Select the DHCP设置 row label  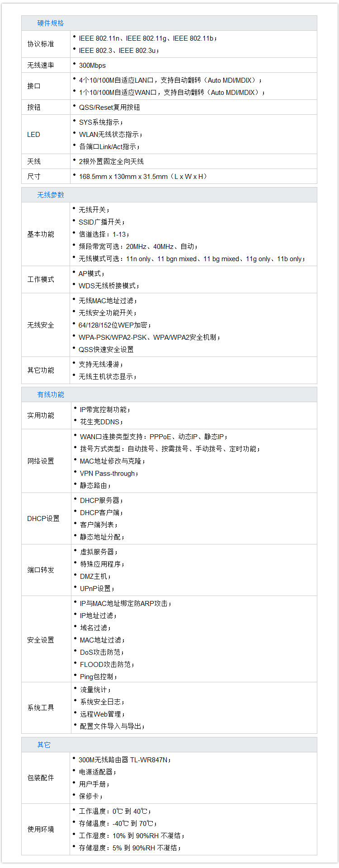tap(43, 518)
